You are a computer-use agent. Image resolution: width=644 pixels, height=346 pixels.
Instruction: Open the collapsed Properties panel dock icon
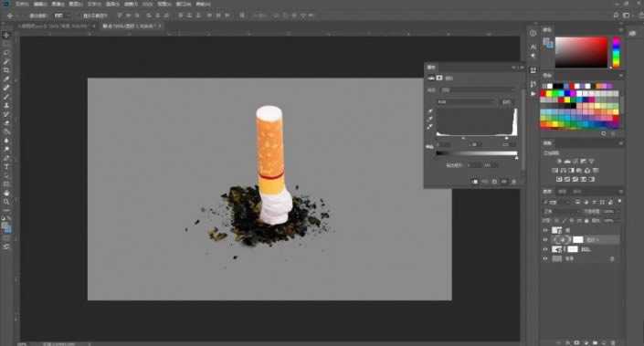pos(533,70)
